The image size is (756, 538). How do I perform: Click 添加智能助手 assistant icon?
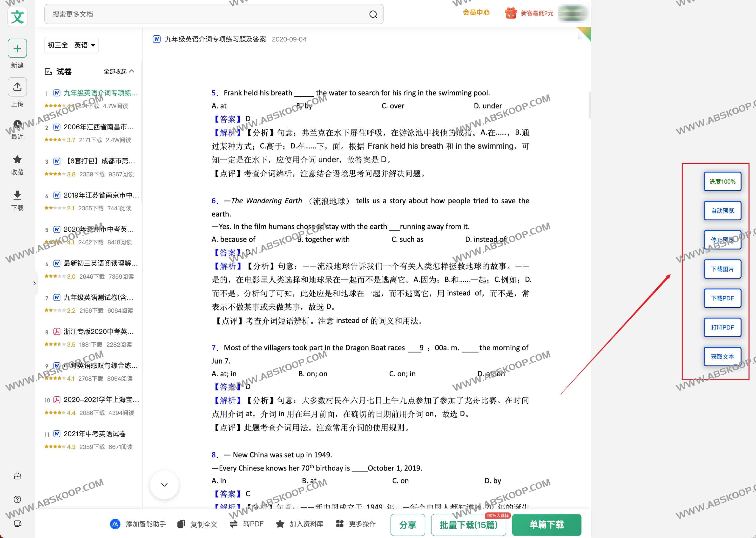(115, 524)
